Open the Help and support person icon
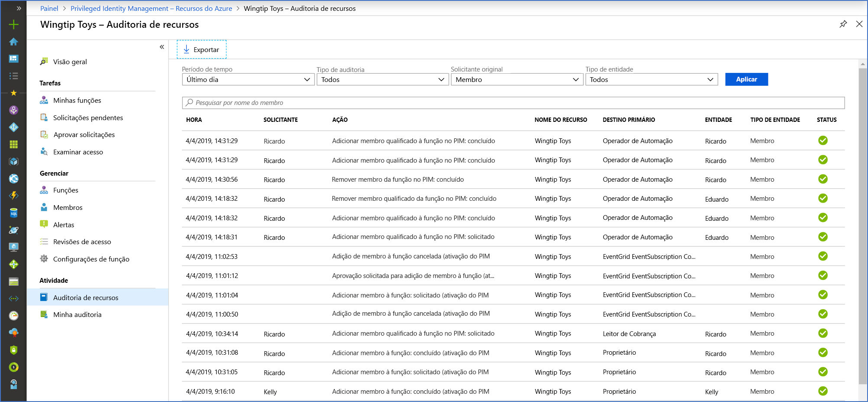Image resolution: width=868 pixels, height=402 pixels. coord(14,384)
